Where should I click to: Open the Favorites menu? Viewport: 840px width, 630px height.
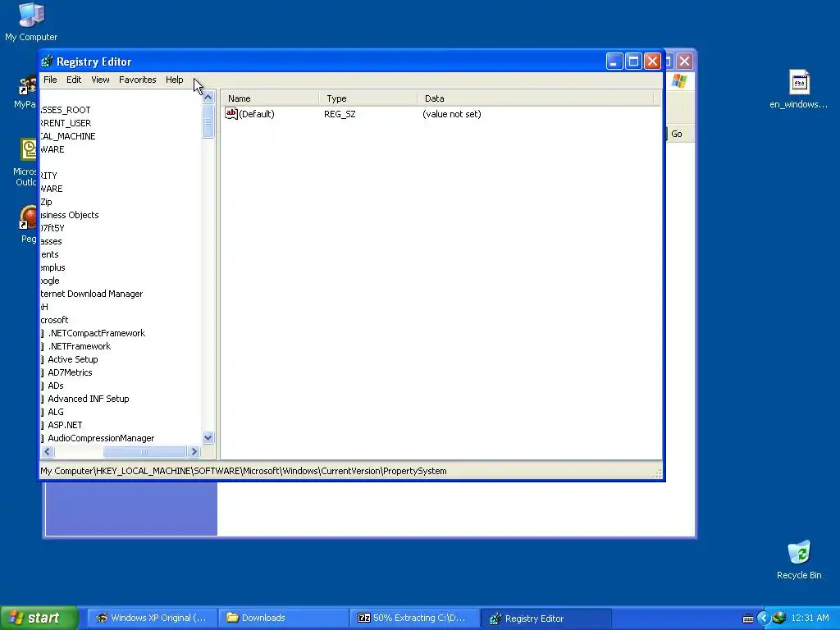coord(138,80)
